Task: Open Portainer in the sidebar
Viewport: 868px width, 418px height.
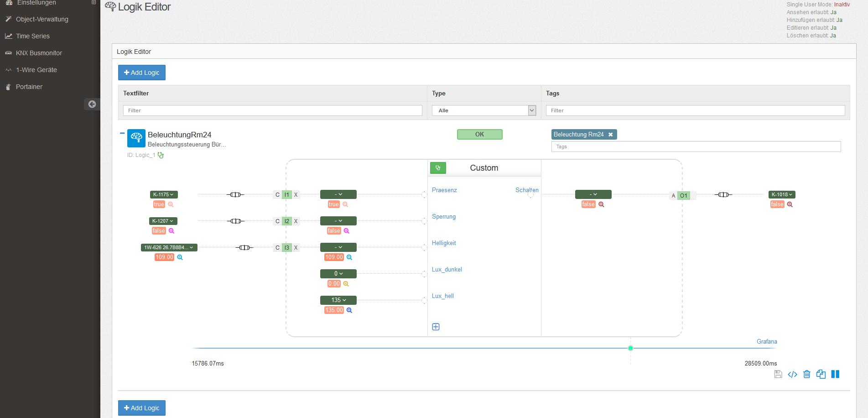Action: point(29,87)
